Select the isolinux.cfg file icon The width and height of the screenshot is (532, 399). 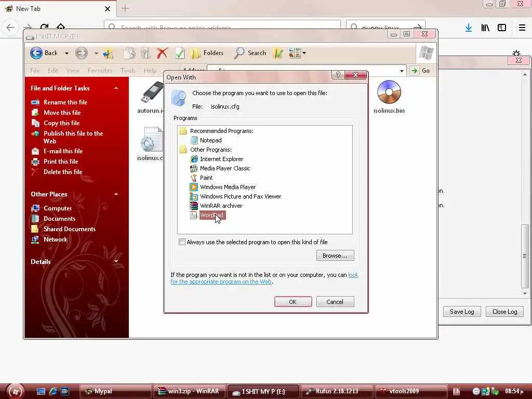click(151, 139)
